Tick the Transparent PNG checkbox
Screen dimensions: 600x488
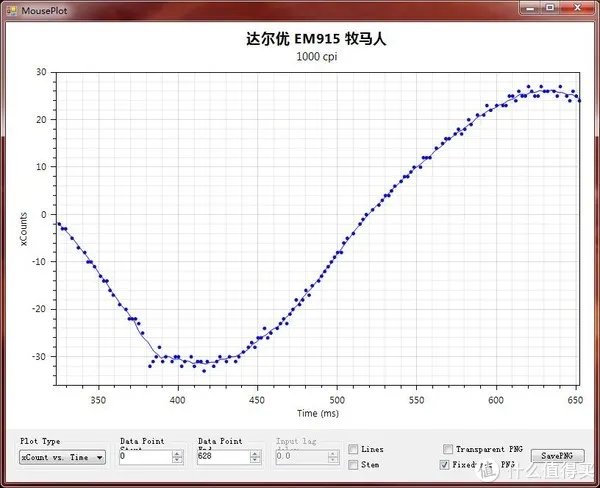coord(447,449)
